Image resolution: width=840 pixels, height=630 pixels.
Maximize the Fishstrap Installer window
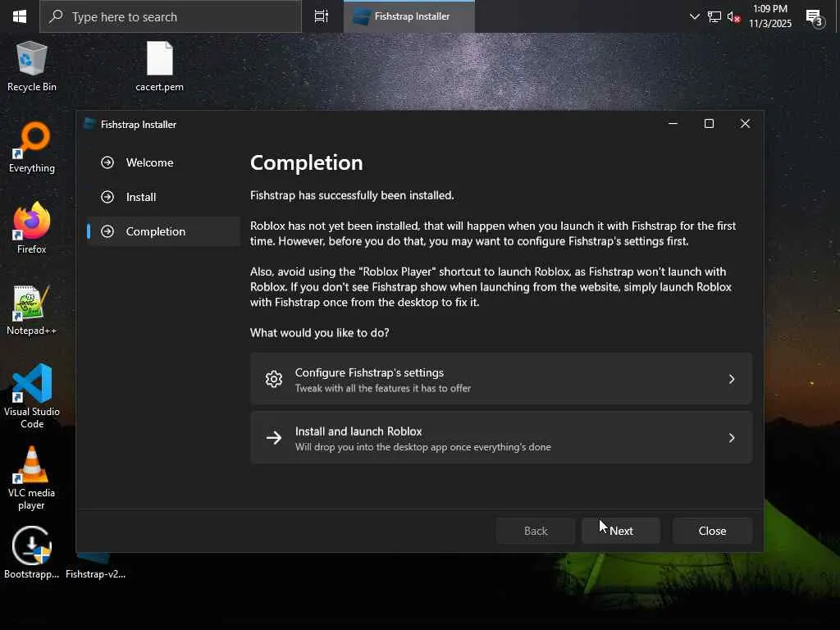[x=709, y=124]
